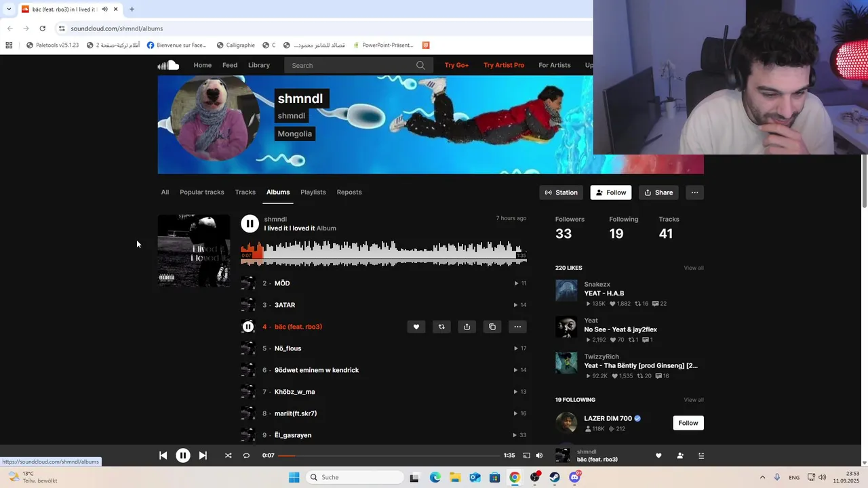Reload the page in Chrome
Screen dimensions: 868x488
pyautogui.click(x=42, y=28)
